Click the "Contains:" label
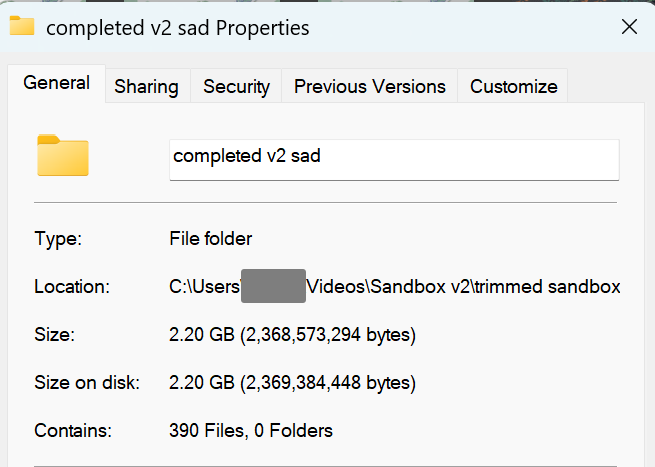 coord(73,431)
